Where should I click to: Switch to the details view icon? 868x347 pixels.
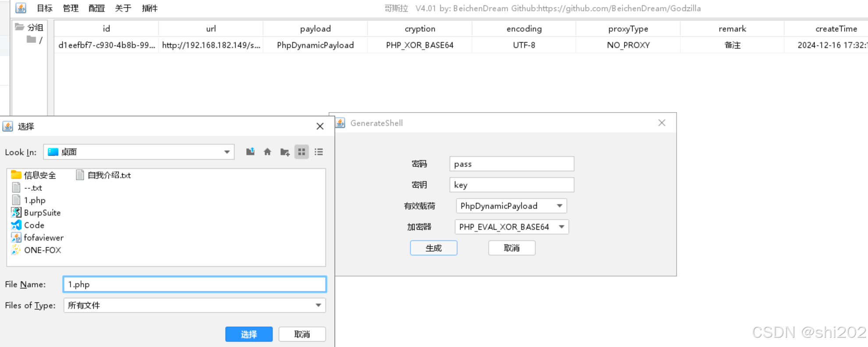pyautogui.click(x=319, y=152)
